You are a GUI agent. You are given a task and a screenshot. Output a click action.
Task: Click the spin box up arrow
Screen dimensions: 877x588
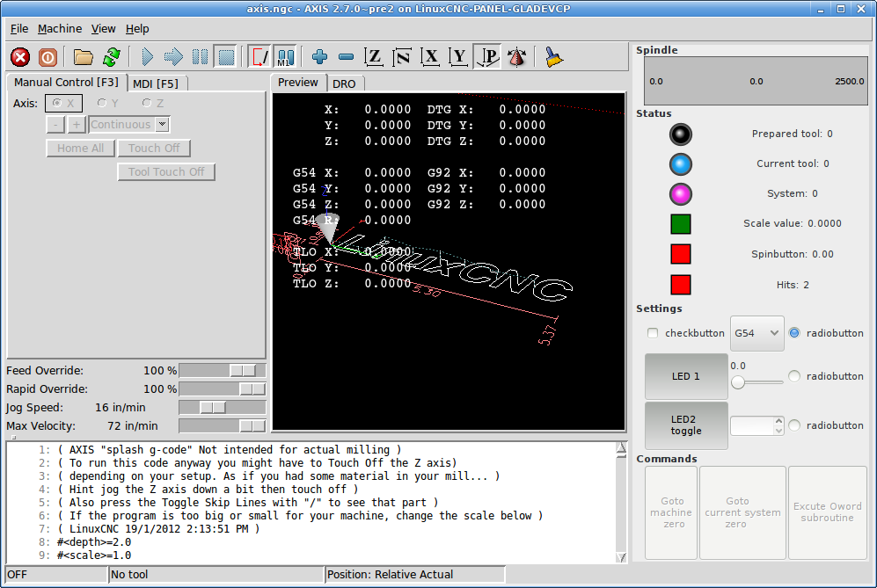click(778, 421)
